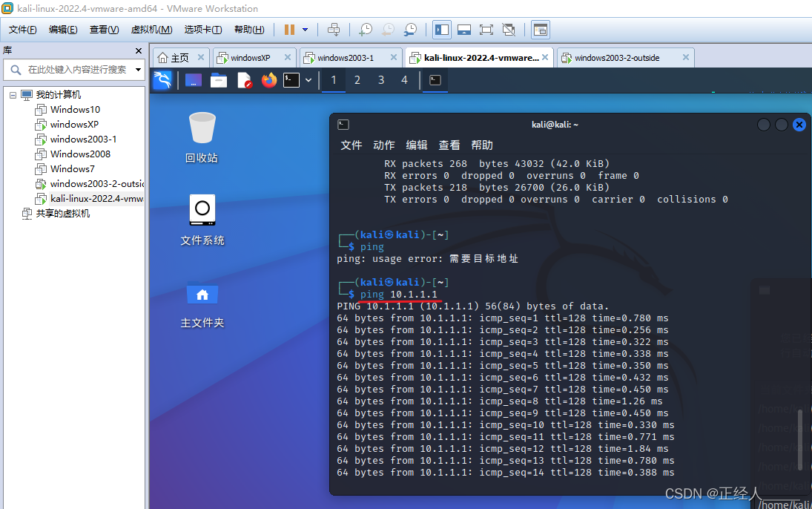Launch Firefox from the Kali panel
The width and height of the screenshot is (812, 509).
coord(269,80)
